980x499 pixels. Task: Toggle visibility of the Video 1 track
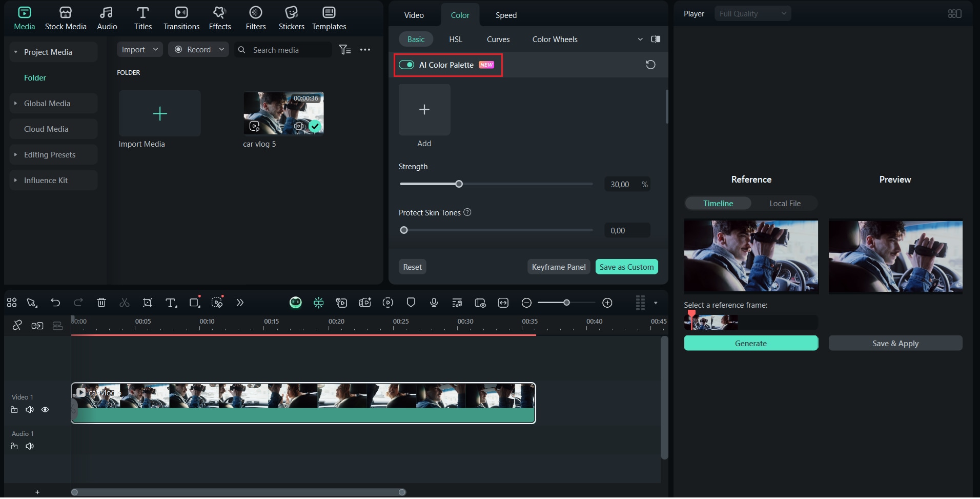pyautogui.click(x=45, y=409)
